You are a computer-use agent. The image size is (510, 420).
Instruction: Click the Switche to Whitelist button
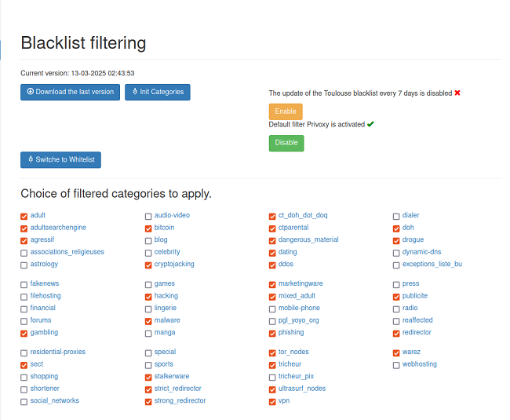pyautogui.click(x=60, y=159)
